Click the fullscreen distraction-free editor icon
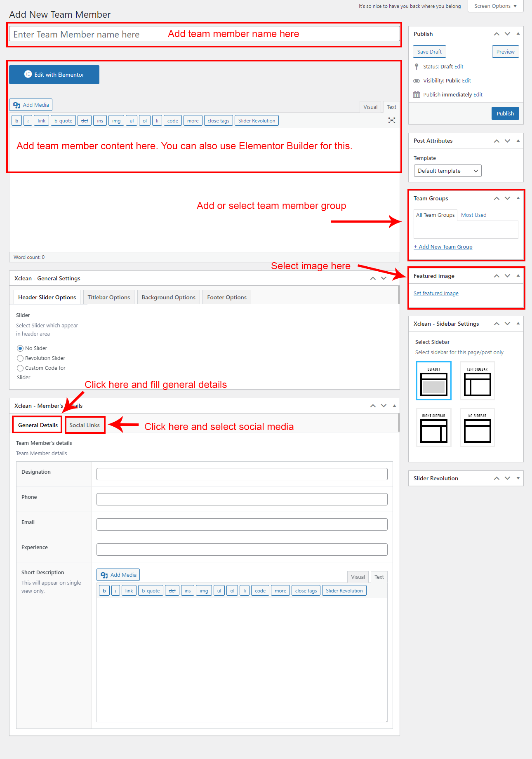Image resolution: width=532 pixels, height=759 pixels. coord(391,120)
